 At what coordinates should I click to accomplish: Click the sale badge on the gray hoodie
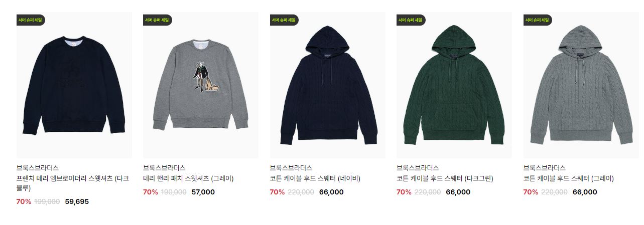(538, 20)
